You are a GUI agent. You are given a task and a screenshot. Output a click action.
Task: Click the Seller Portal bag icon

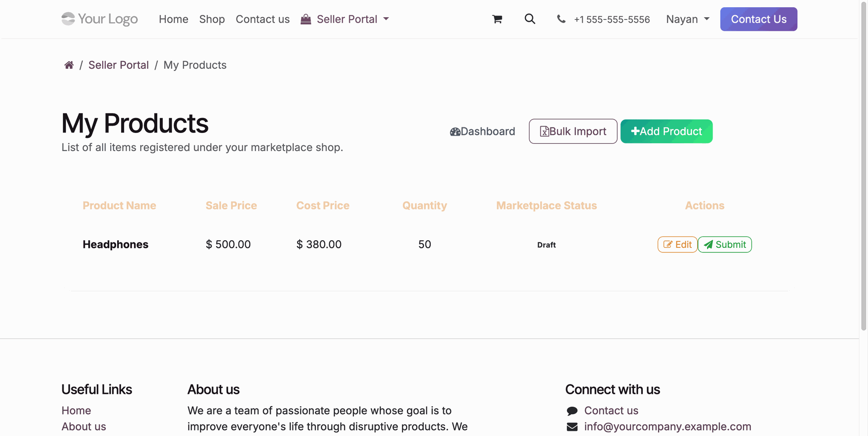click(306, 19)
